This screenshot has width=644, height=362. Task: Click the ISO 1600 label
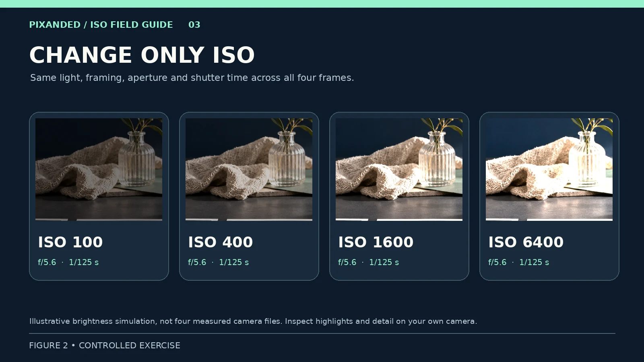point(376,242)
